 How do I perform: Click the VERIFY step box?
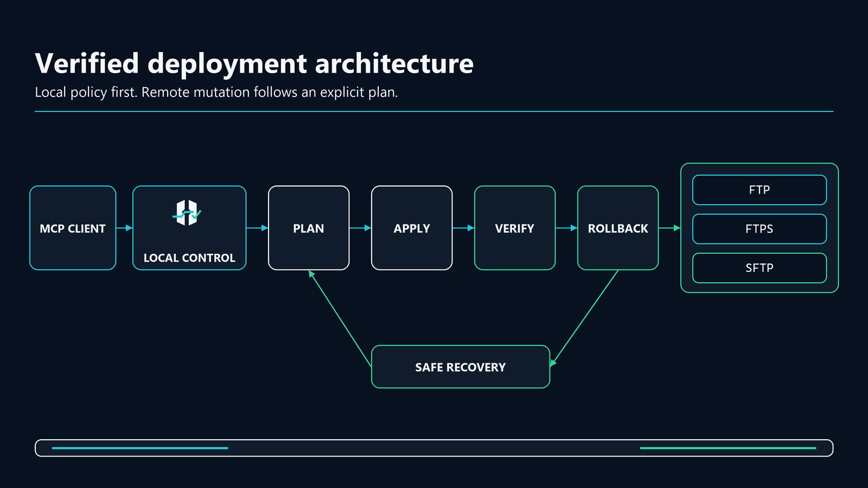click(x=515, y=228)
